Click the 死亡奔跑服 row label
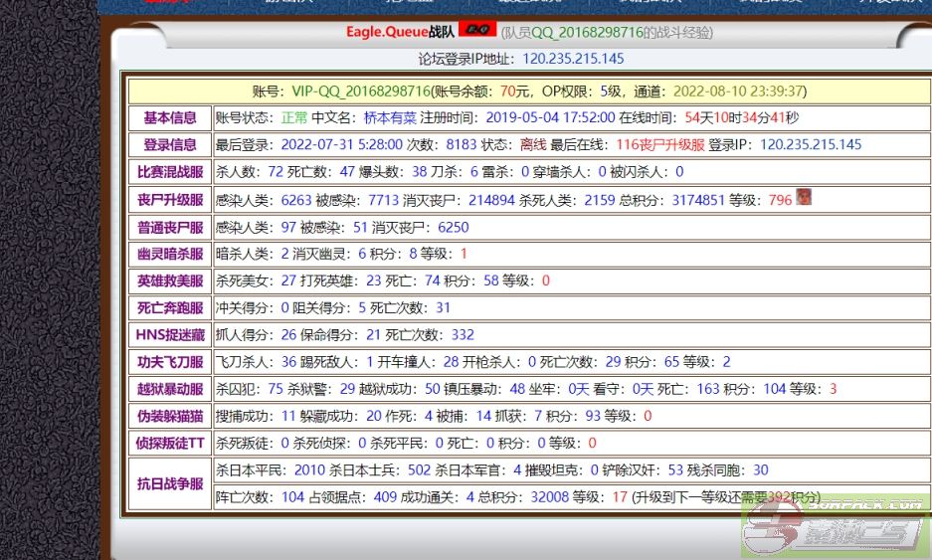The height and width of the screenshot is (560, 932). click(170, 307)
